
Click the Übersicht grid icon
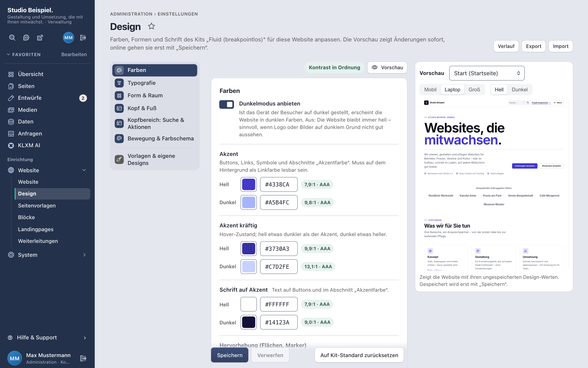[11, 74]
